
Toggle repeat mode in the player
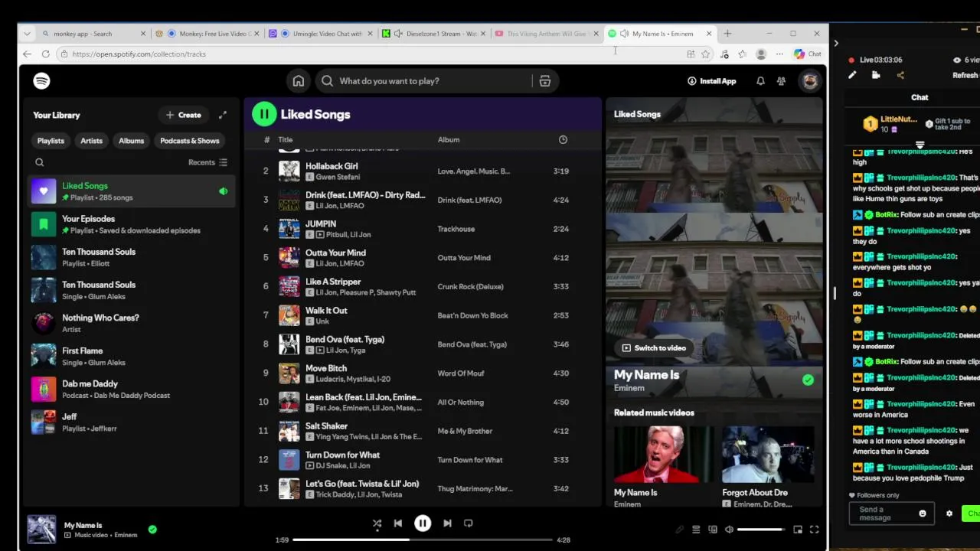click(468, 523)
